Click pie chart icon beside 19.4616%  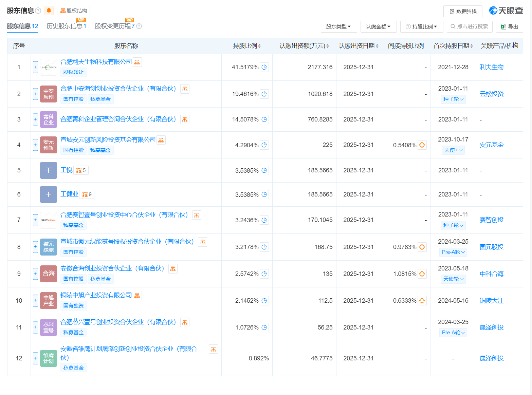tap(264, 94)
